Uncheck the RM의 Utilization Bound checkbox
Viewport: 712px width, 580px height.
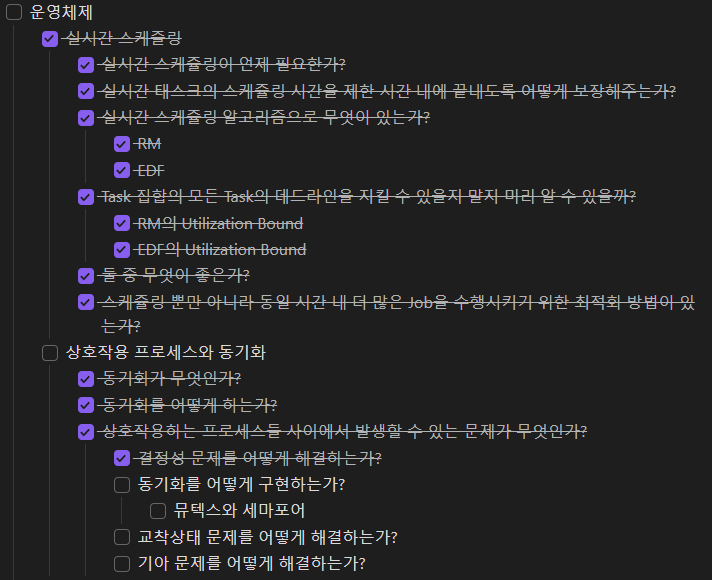tap(122, 223)
